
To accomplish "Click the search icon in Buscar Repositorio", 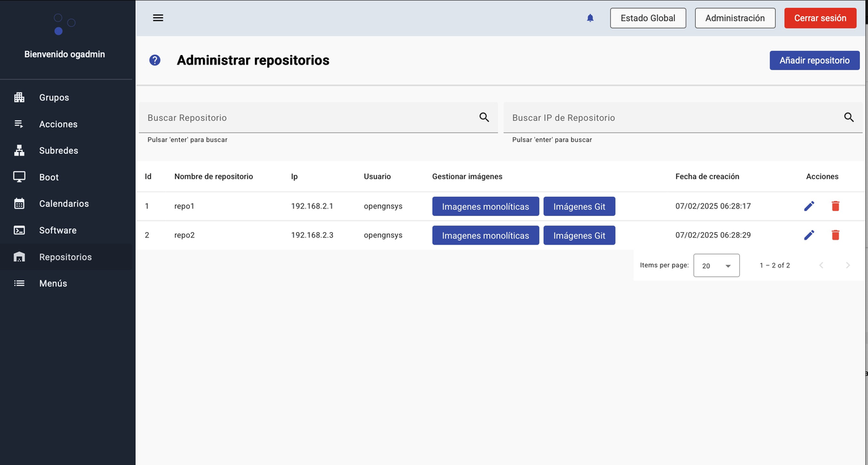I will click(x=484, y=117).
